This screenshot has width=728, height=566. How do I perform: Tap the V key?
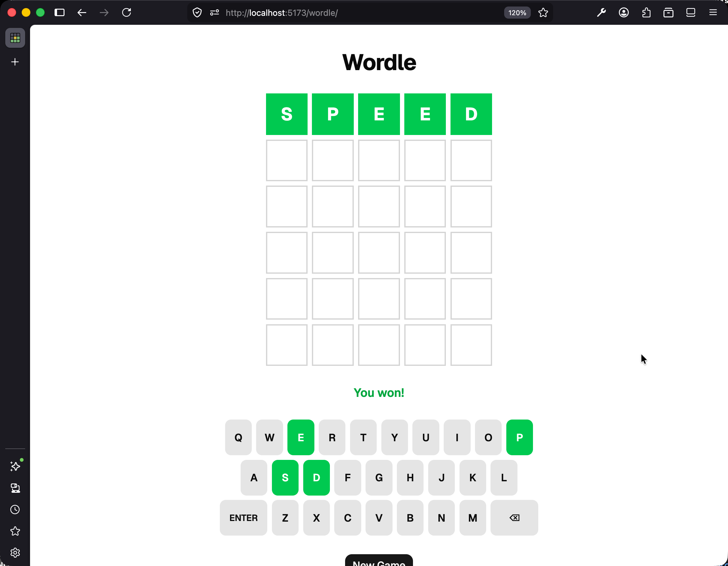pyautogui.click(x=379, y=518)
